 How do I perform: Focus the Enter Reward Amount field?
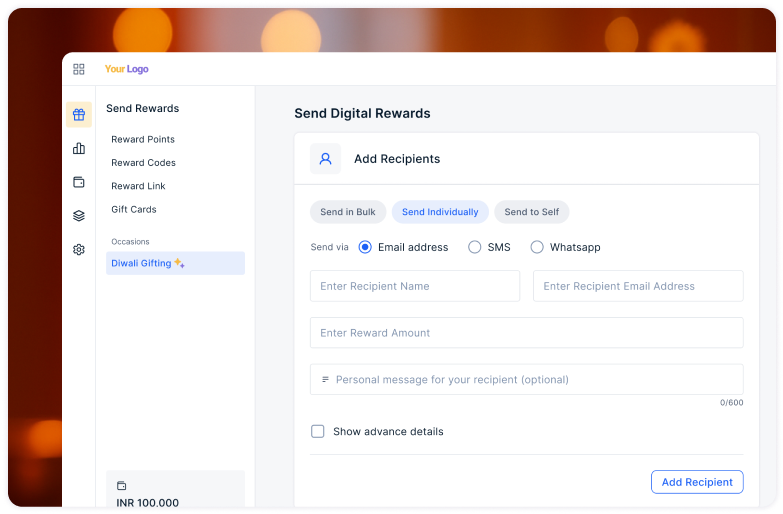[527, 333]
